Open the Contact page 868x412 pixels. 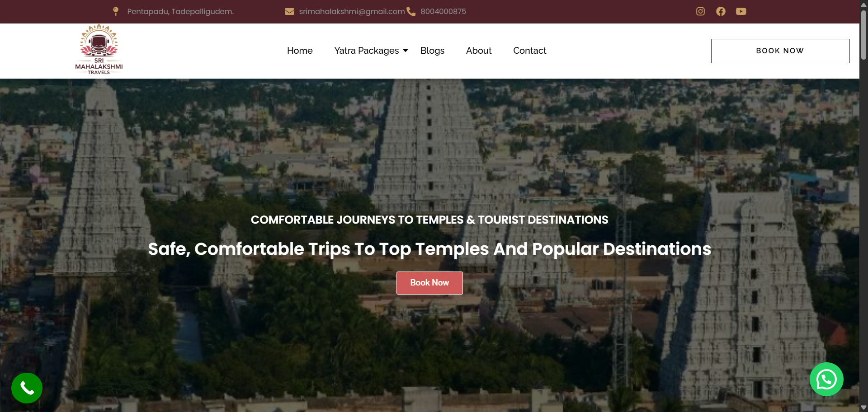pyautogui.click(x=530, y=51)
